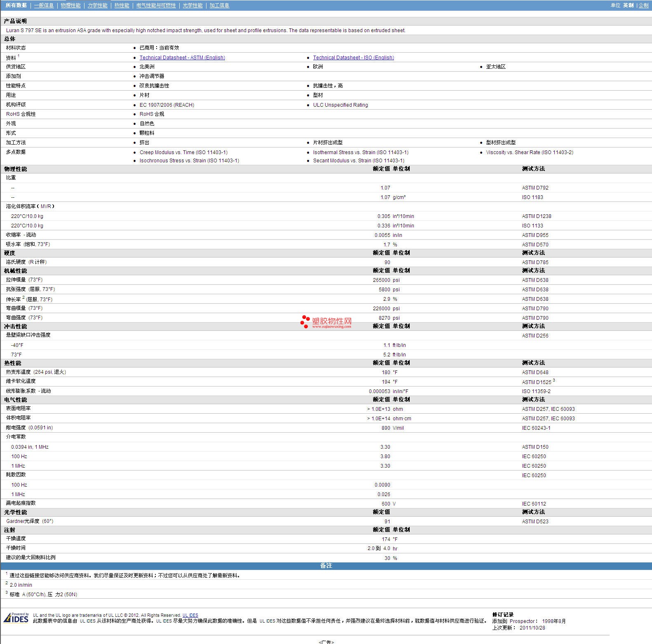Click the 热变形温度 row label
This screenshot has height=644, width=652.
[x=36, y=372]
